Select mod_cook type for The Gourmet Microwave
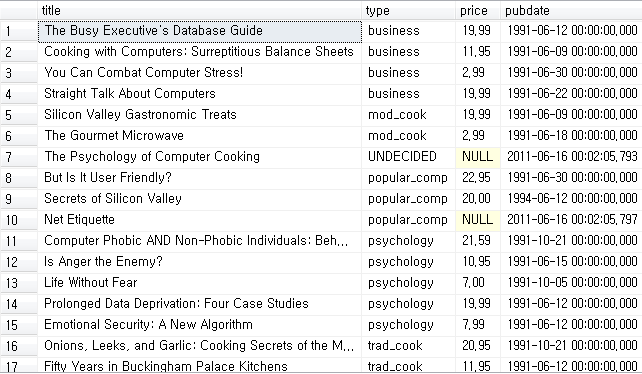 tap(408, 136)
